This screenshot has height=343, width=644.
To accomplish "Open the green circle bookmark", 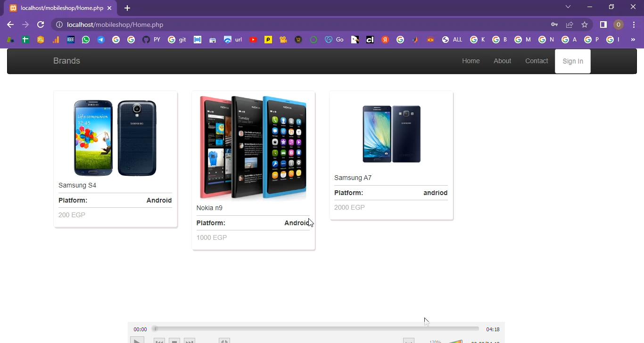I will pyautogui.click(x=314, y=40).
